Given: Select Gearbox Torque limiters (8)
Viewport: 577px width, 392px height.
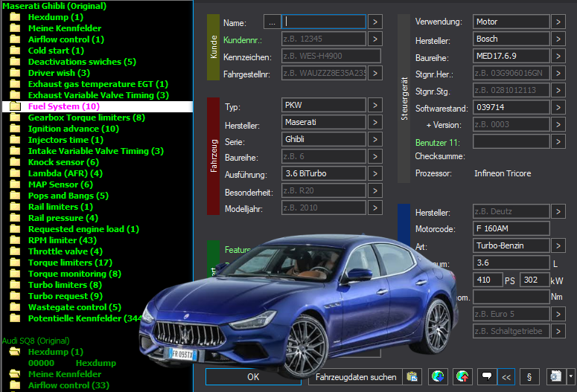Looking at the screenshot, I should (x=86, y=118).
